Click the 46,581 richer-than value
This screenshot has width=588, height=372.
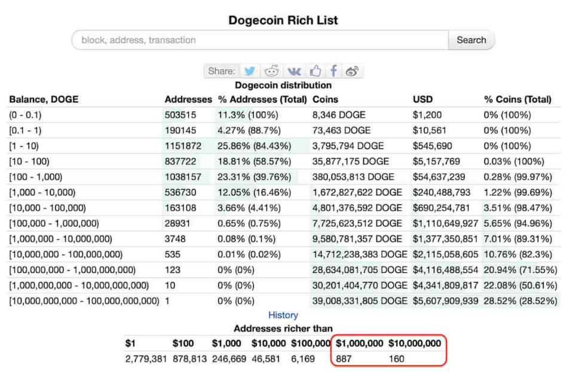pyautogui.click(x=266, y=359)
